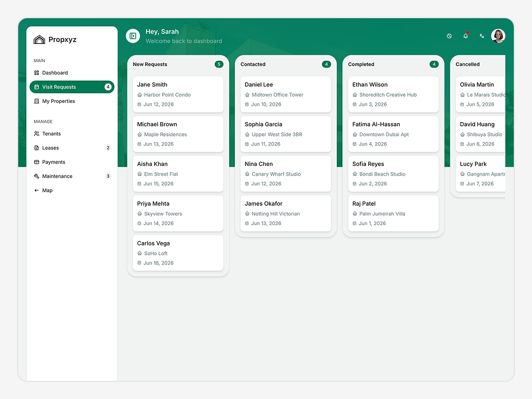Open My Properties sidebar item
532x399 pixels.
(72, 101)
